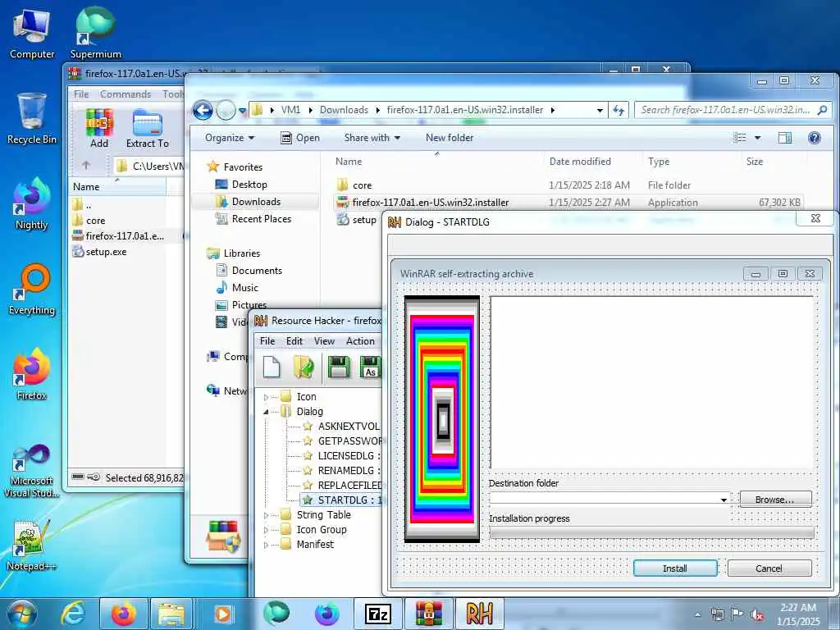The width and height of the screenshot is (840, 630).
Task: Expand the Icon folder in resource tree
Action: tap(267, 397)
